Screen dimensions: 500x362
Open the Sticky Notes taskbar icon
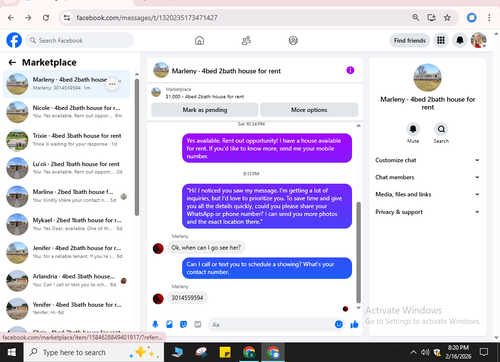coord(225,352)
